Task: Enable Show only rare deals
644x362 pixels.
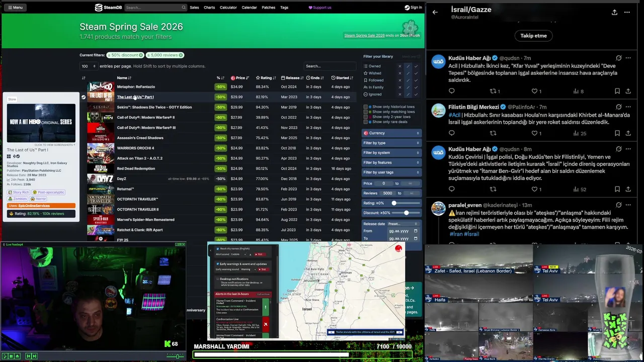Action: pyautogui.click(x=366, y=122)
